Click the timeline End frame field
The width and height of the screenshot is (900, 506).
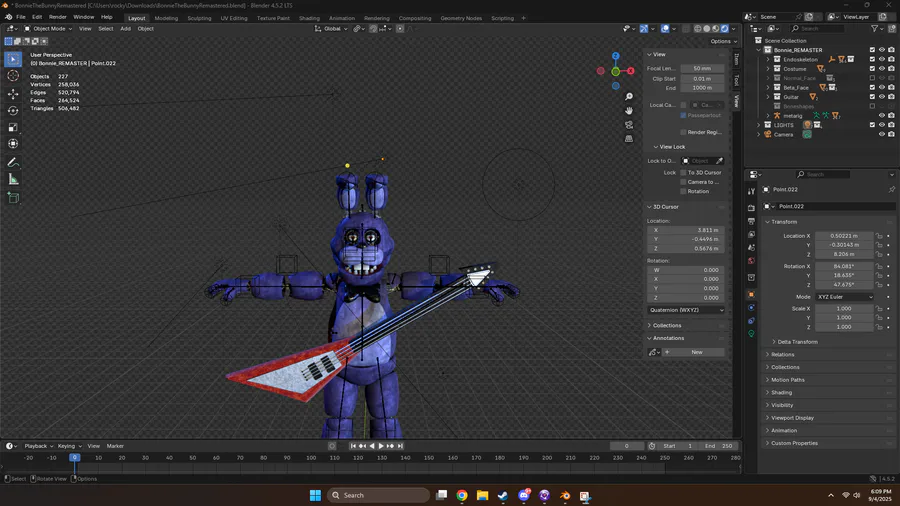coord(719,446)
